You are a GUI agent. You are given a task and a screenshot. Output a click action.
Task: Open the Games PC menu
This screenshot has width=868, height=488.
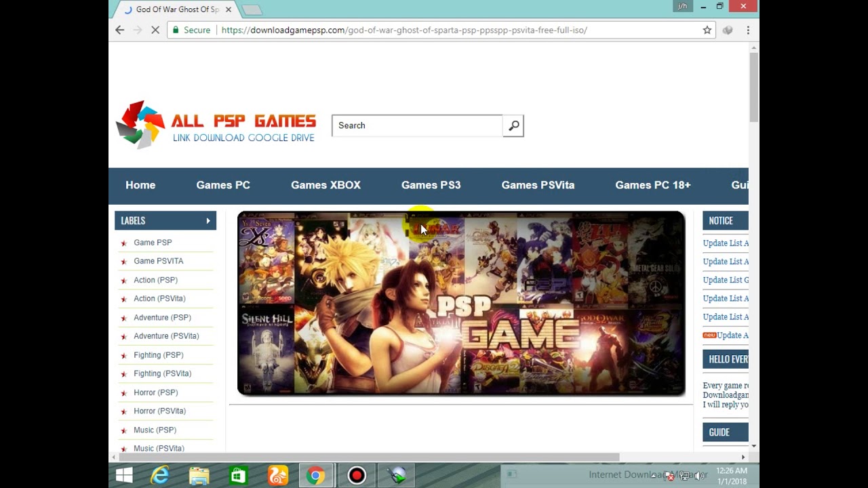[223, 185]
